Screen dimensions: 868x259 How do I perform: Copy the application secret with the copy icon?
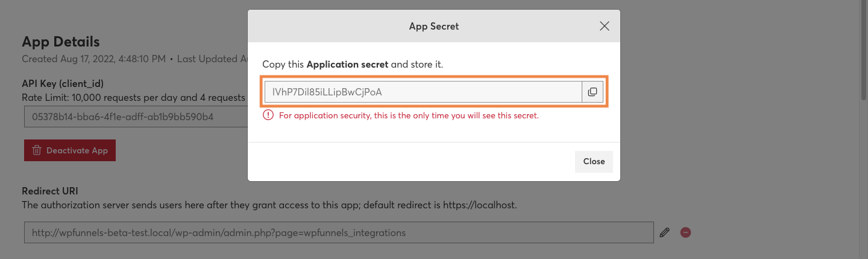[593, 92]
